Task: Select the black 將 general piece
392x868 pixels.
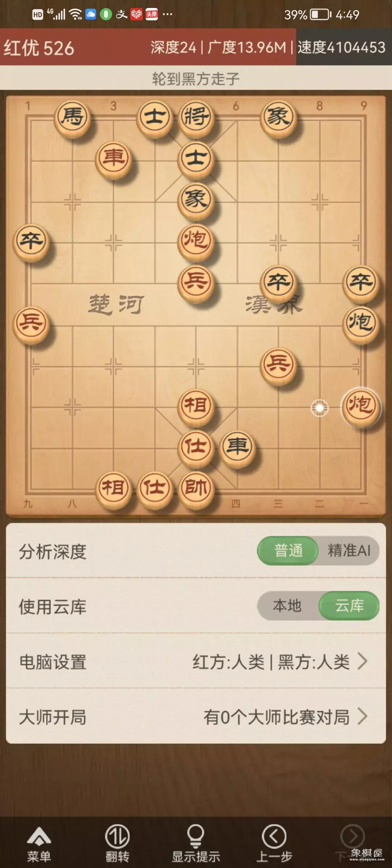Action: (196, 117)
